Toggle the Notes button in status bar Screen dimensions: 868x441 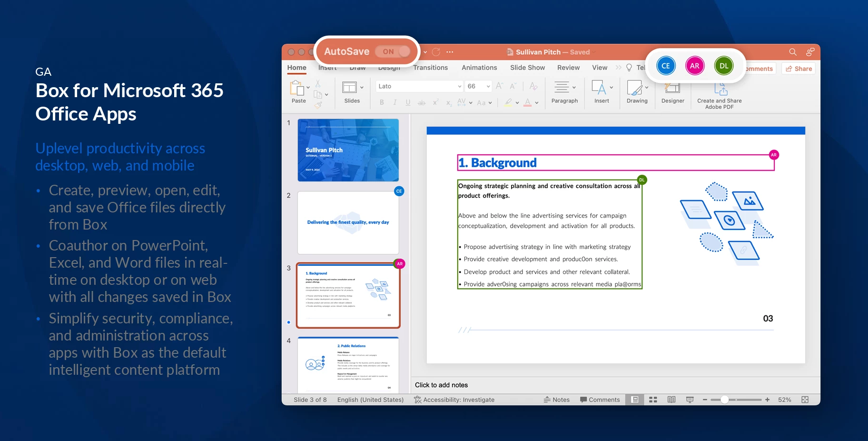[x=556, y=400]
